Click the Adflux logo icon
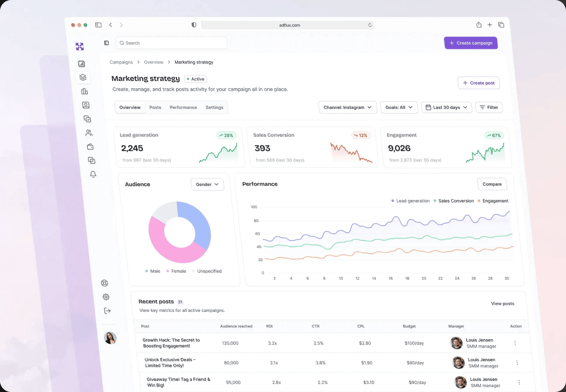566x392 pixels. pyautogui.click(x=80, y=46)
